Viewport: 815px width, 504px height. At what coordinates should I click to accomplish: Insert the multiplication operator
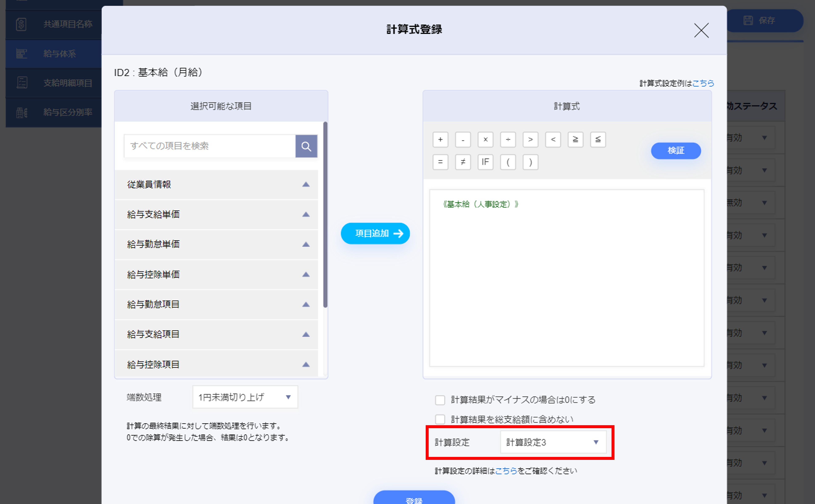(x=485, y=139)
